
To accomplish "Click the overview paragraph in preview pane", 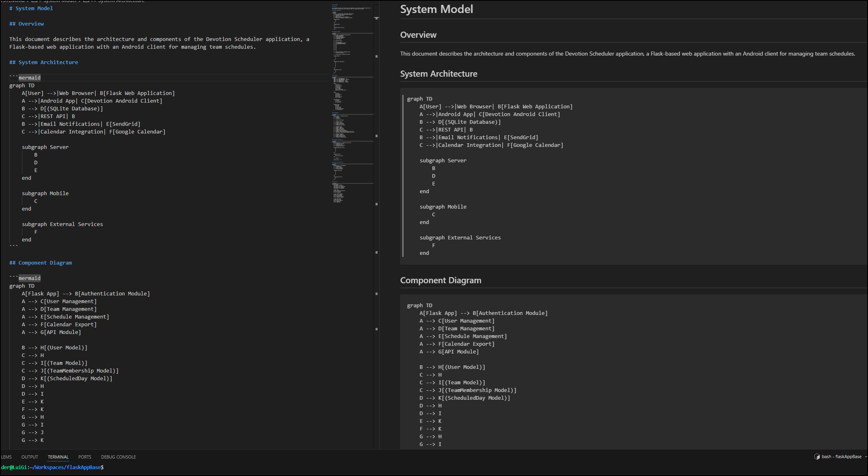I will click(628, 54).
